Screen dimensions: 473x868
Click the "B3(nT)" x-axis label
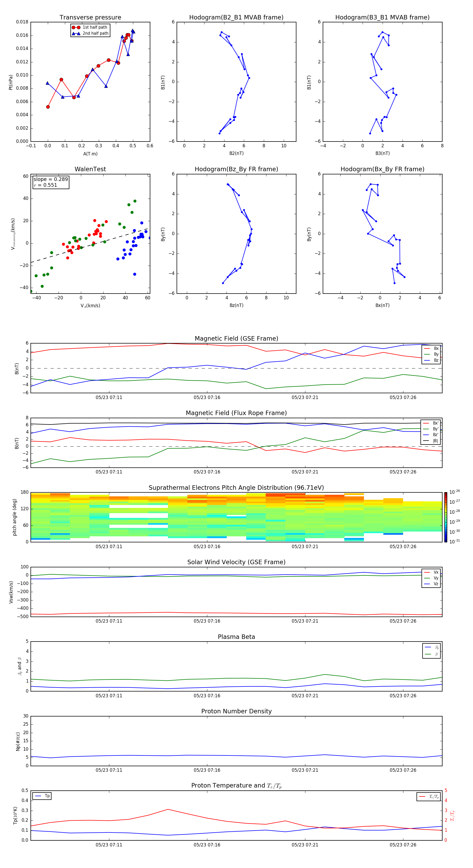click(382, 153)
